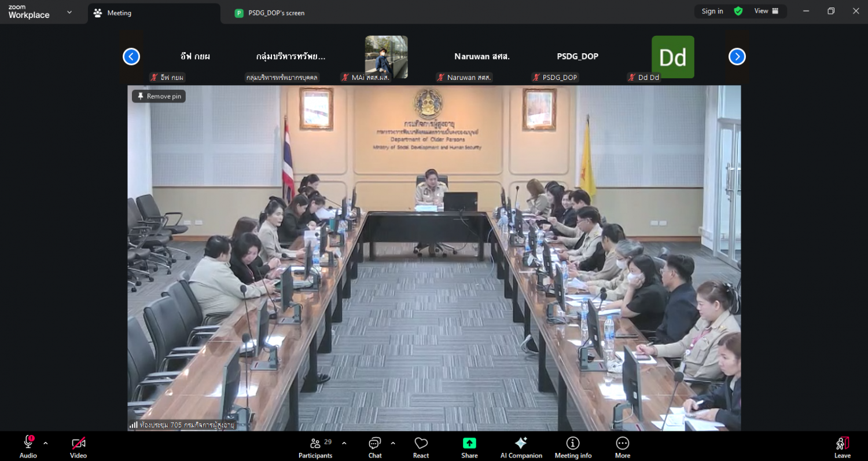The height and width of the screenshot is (461, 868).
Task: Open Zoom Workplace dropdown menu
Action: coord(69,12)
